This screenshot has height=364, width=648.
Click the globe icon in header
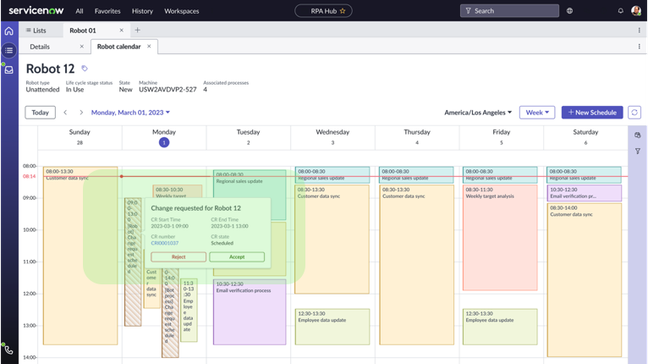tap(569, 11)
